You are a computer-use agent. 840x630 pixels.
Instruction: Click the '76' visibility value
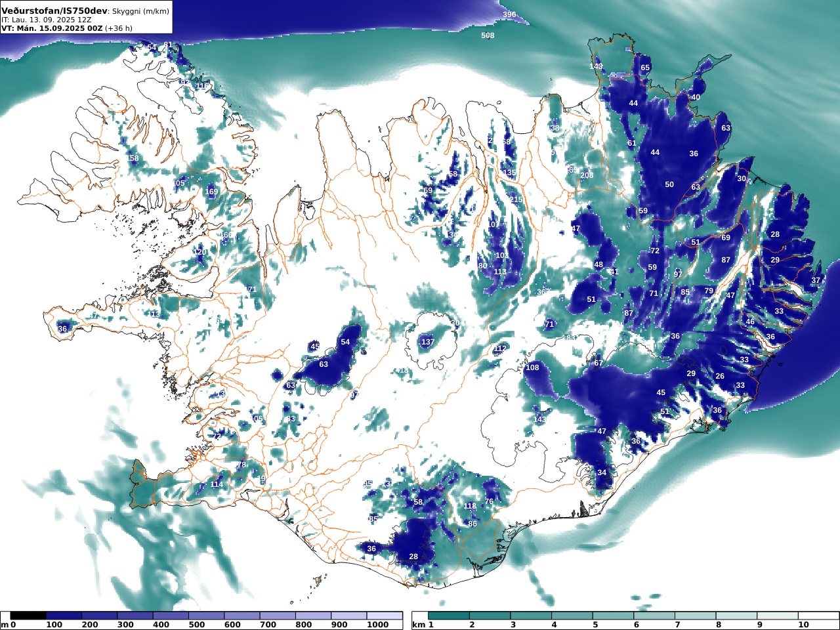click(489, 501)
